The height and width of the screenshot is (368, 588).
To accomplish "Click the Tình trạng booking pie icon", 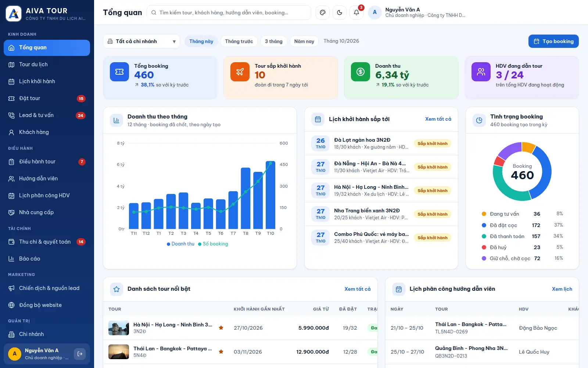I will (479, 120).
